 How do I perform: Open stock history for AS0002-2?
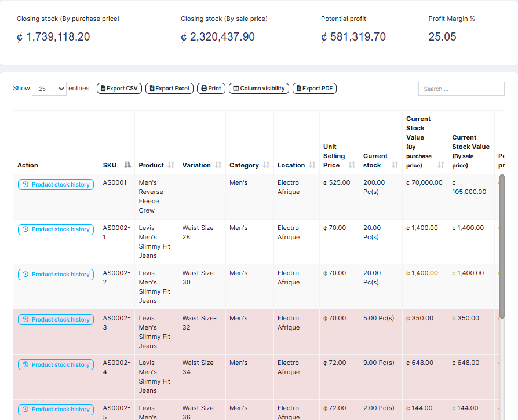(x=56, y=275)
